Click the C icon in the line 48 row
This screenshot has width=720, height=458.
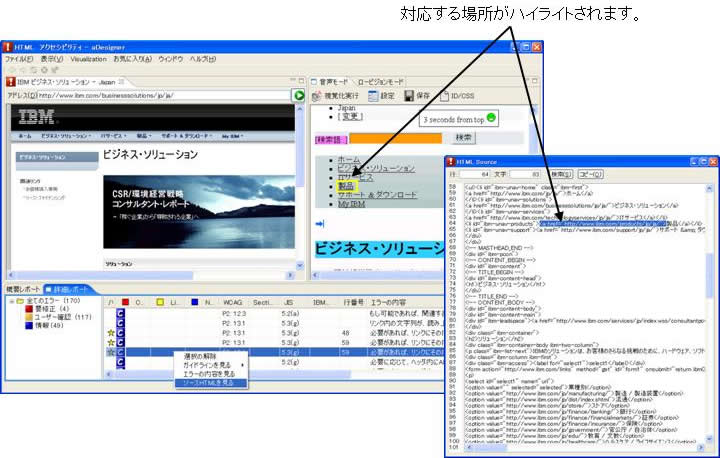(120, 333)
